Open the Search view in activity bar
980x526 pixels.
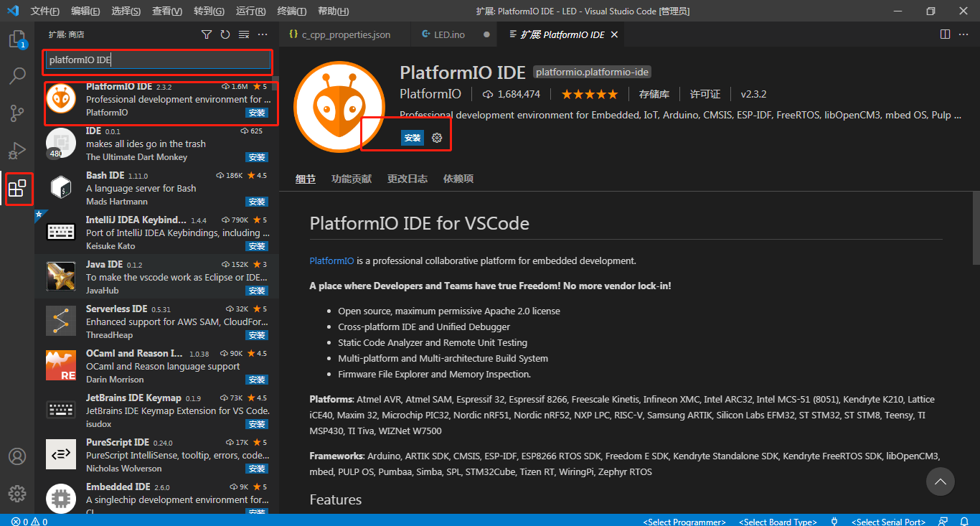pyautogui.click(x=17, y=76)
